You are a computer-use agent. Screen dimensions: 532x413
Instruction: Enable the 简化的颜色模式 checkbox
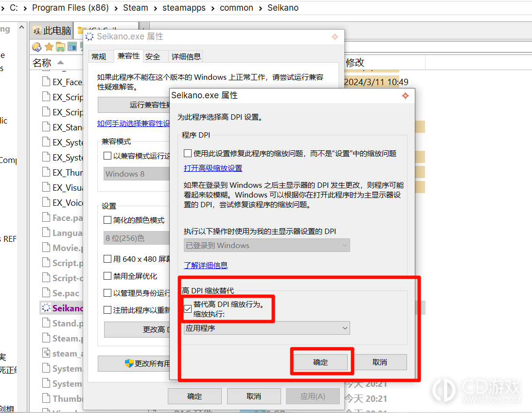pos(107,220)
